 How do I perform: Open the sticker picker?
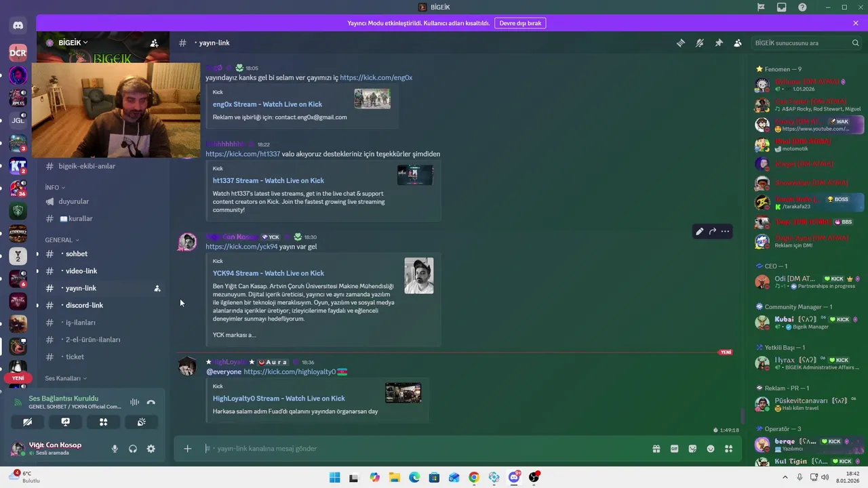point(692,449)
